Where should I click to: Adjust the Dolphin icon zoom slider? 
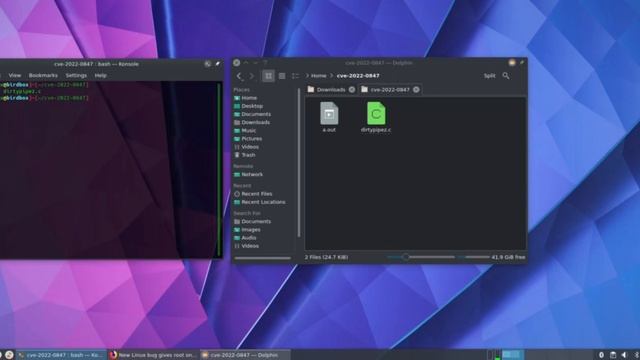pos(420,257)
